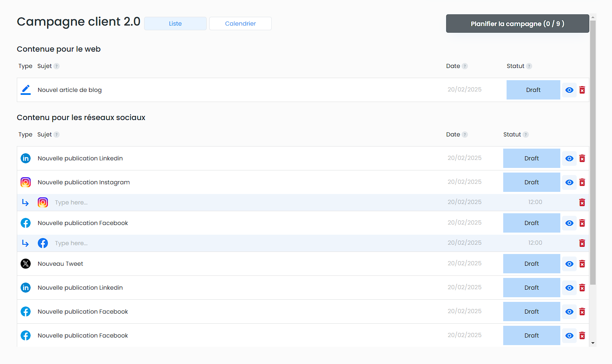
Task: Open Draft status for Nouveau Tweet
Action: [531, 264]
